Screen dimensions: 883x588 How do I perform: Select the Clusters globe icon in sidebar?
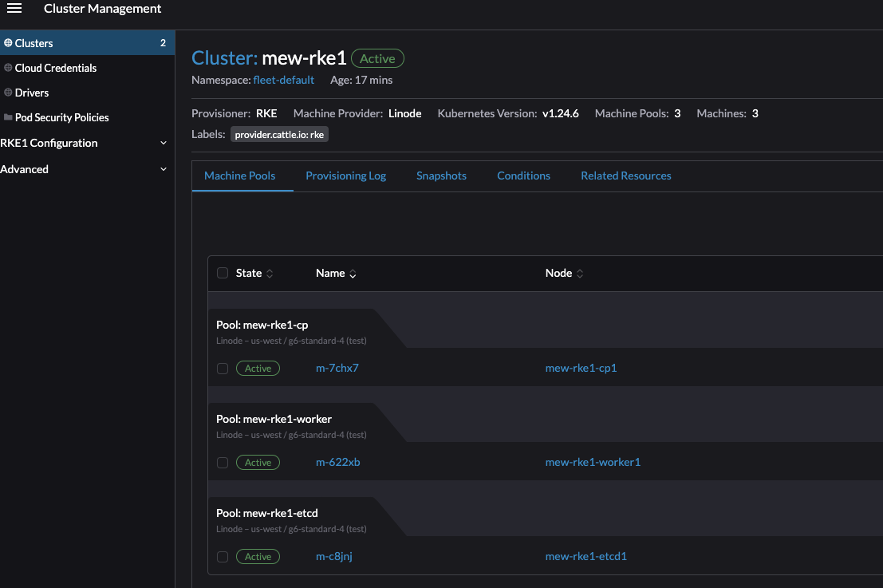coord(8,42)
